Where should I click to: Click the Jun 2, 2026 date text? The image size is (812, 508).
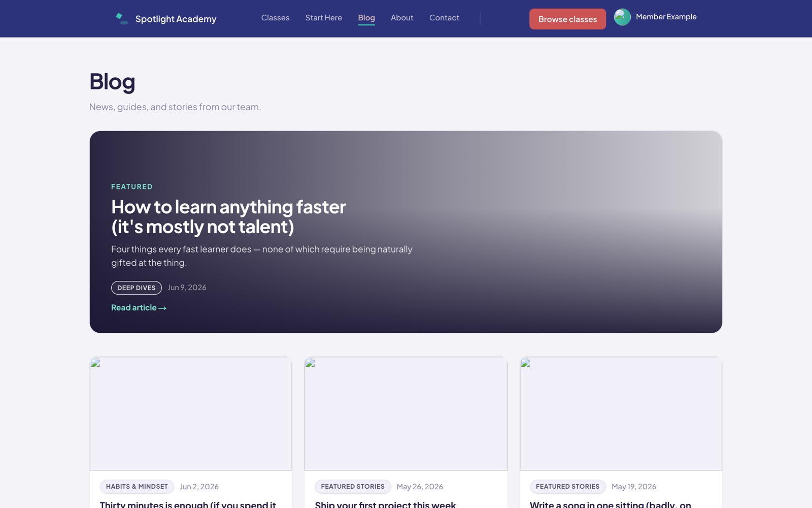pos(199,487)
